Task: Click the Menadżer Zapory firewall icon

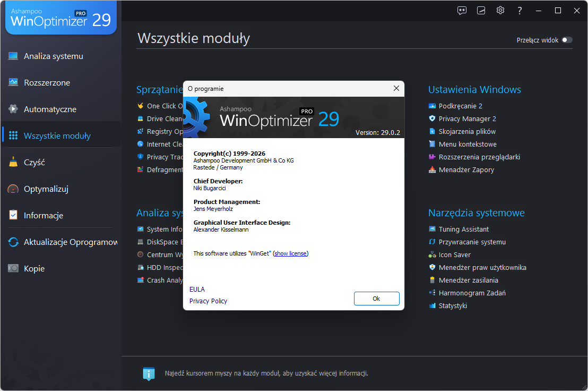Action: click(x=432, y=169)
